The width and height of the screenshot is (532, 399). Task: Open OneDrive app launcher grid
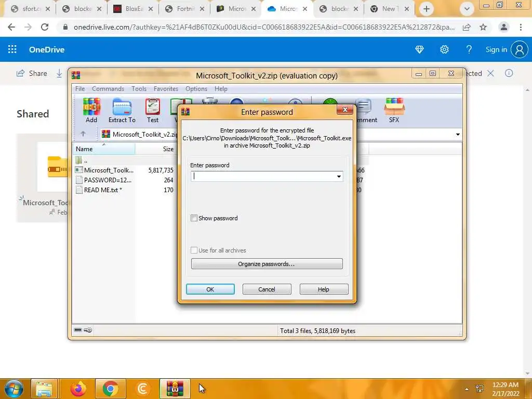pyautogui.click(x=12, y=49)
